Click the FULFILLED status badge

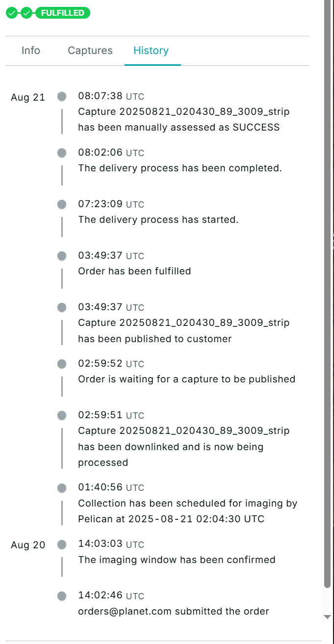coord(63,13)
